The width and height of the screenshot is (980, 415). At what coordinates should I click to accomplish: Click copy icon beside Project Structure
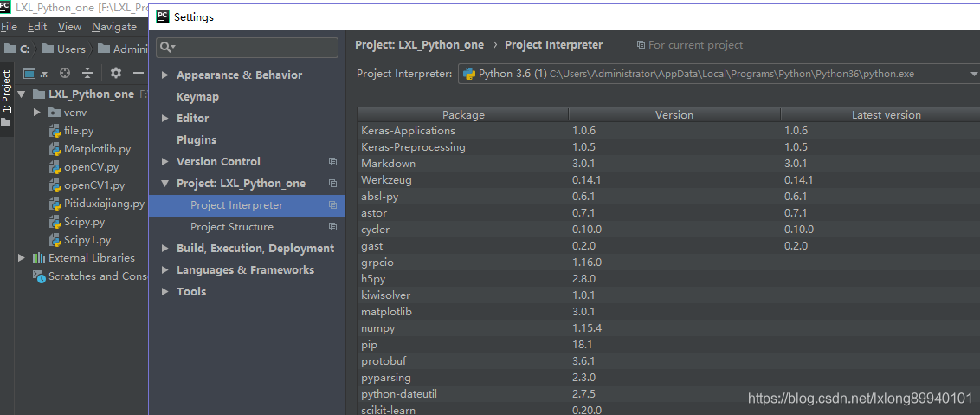[332, 227]
